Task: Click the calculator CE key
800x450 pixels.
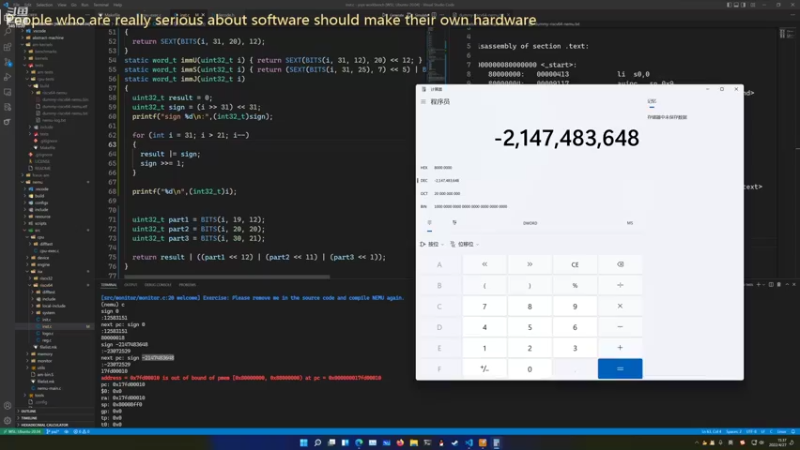Action: tap(574, 264)
